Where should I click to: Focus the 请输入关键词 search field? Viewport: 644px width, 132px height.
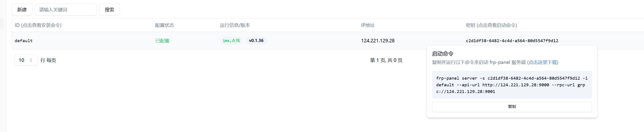pos(65,10)
